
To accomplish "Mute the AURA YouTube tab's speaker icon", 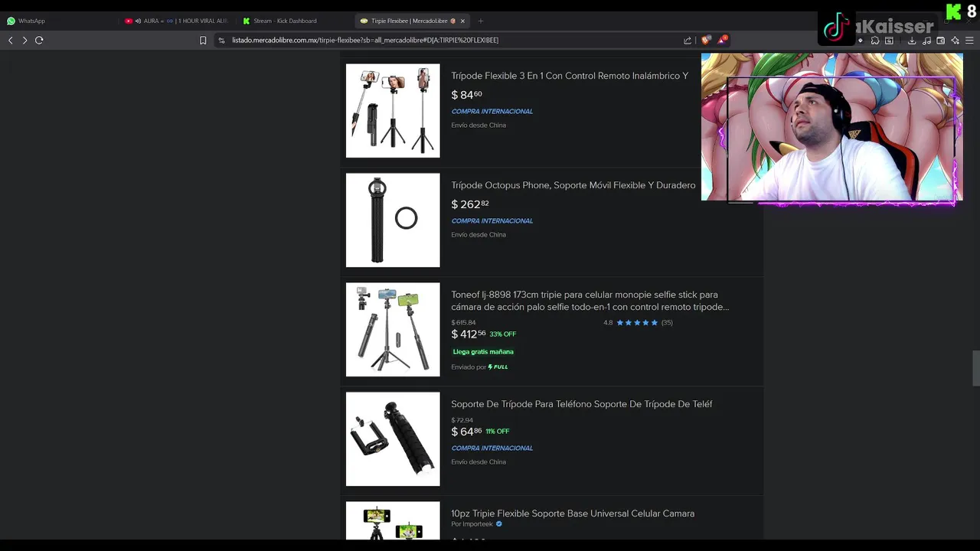I will pyautogui.click(x=137, y=21).
